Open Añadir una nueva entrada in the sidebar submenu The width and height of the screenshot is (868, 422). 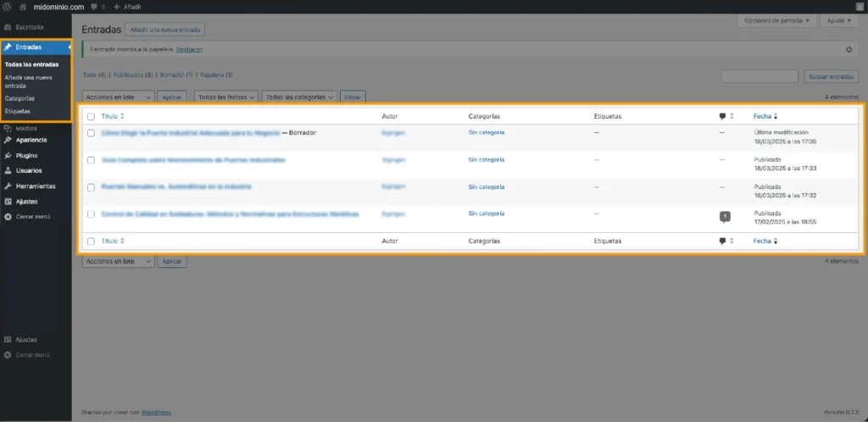(x=29, y=81)
